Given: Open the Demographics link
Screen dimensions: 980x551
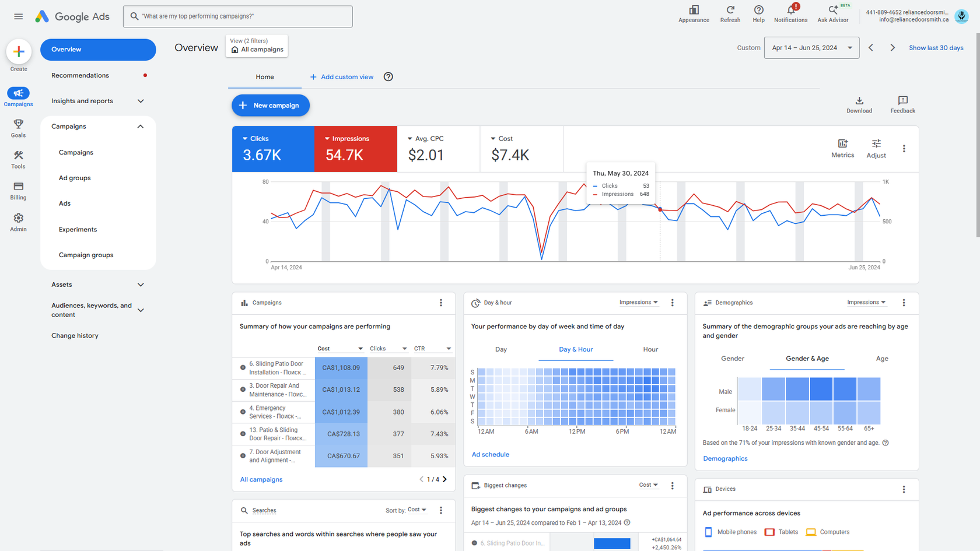Looking at the screenshot, I should (725, 458).
